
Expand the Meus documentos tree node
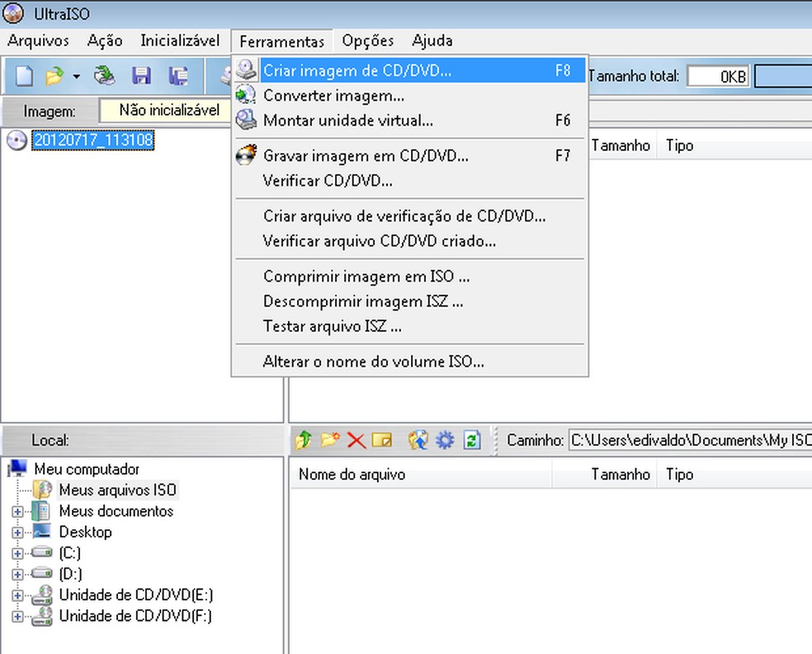point(17,512)
